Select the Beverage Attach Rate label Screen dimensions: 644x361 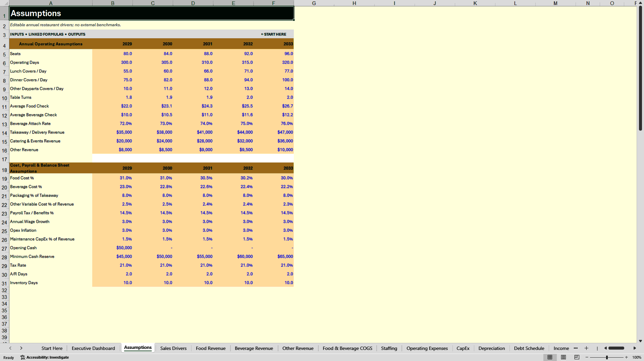(x=51, y=124)
